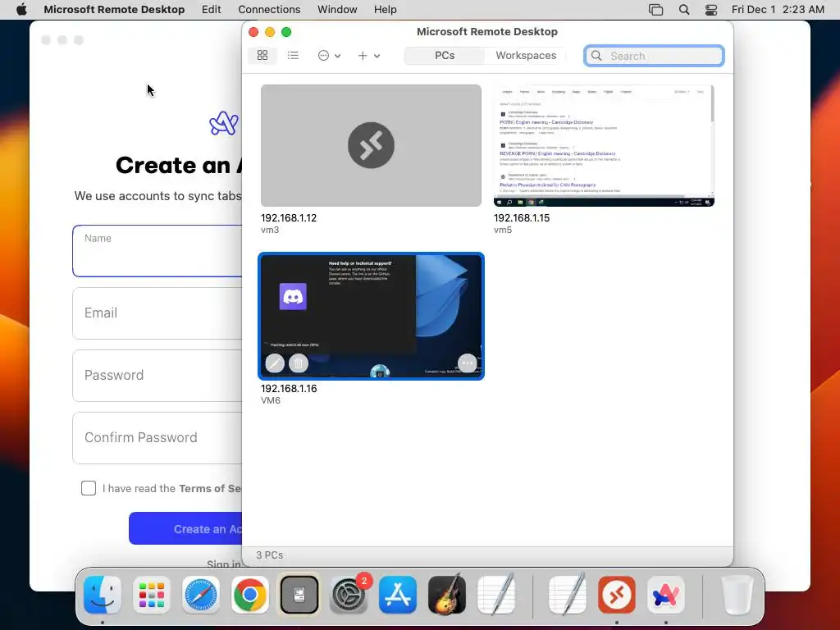Switch to grid view in Remote Desktop
The width and height of the screenshot is (840, 630).
point(262,55)
